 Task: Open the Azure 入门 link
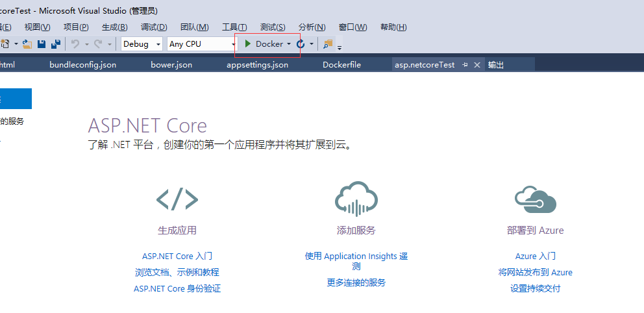click(535, 257)
